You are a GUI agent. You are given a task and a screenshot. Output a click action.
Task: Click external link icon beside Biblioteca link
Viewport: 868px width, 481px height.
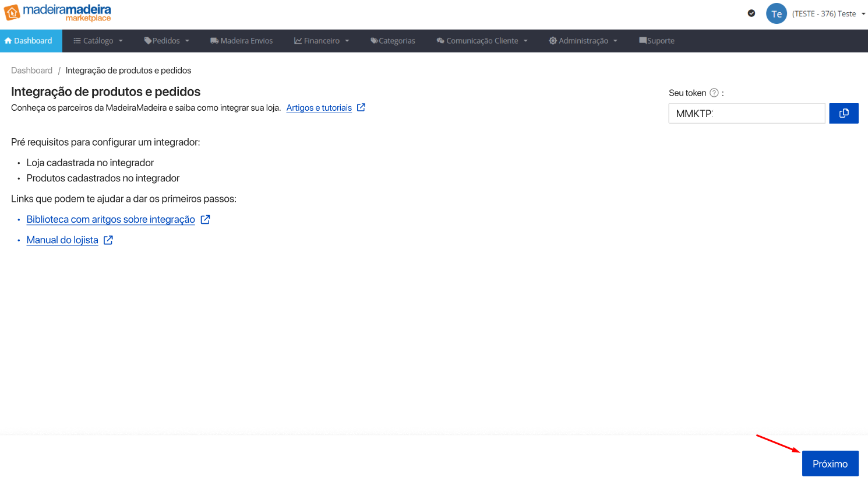205,219
